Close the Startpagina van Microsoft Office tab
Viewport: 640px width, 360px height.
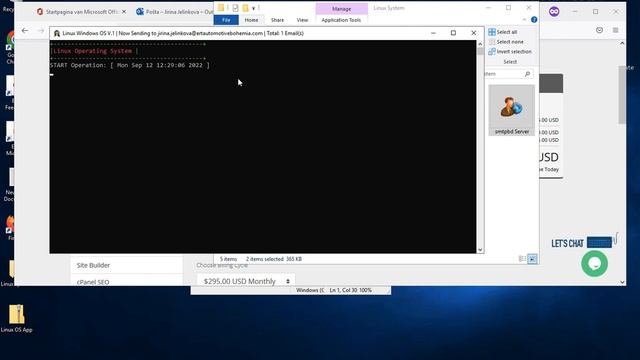124,12
